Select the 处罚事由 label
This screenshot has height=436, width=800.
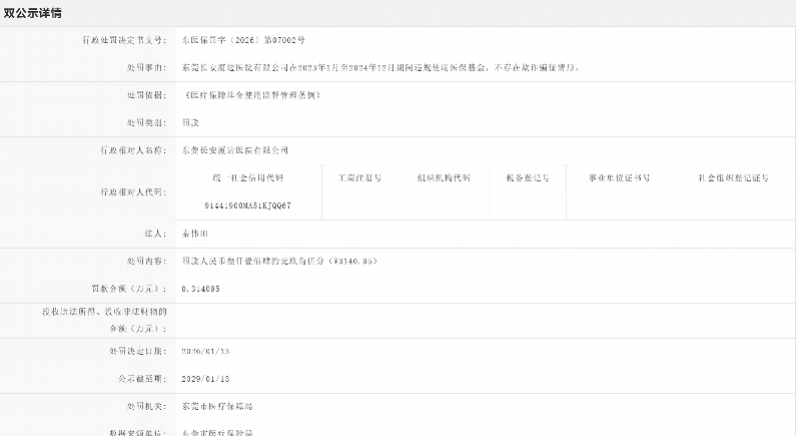[146, 68]
